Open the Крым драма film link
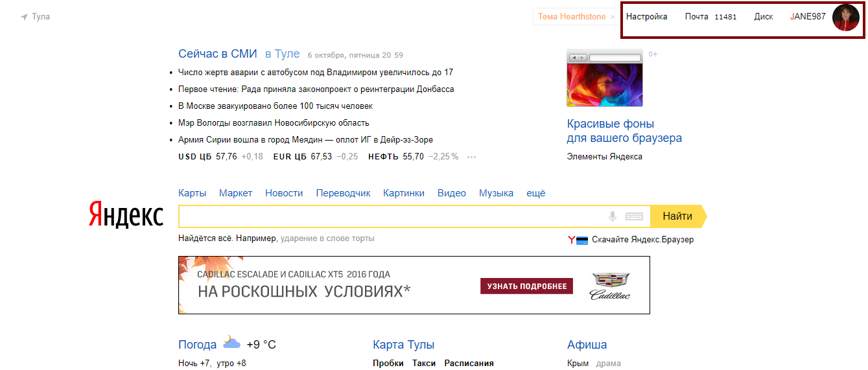 [594, 364]
